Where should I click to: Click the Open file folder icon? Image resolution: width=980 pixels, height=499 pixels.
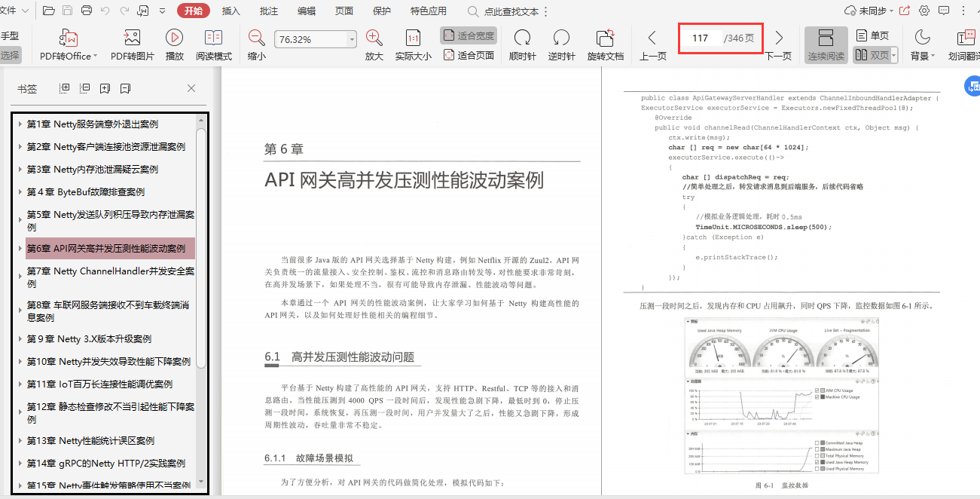[x=49, y=11]
